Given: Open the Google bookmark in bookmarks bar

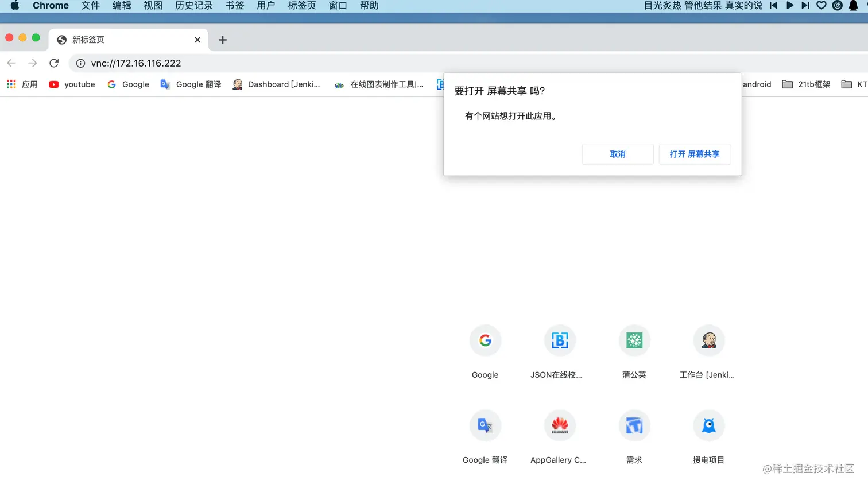Looking at the screenshot, I should click(x=129, y=84).
